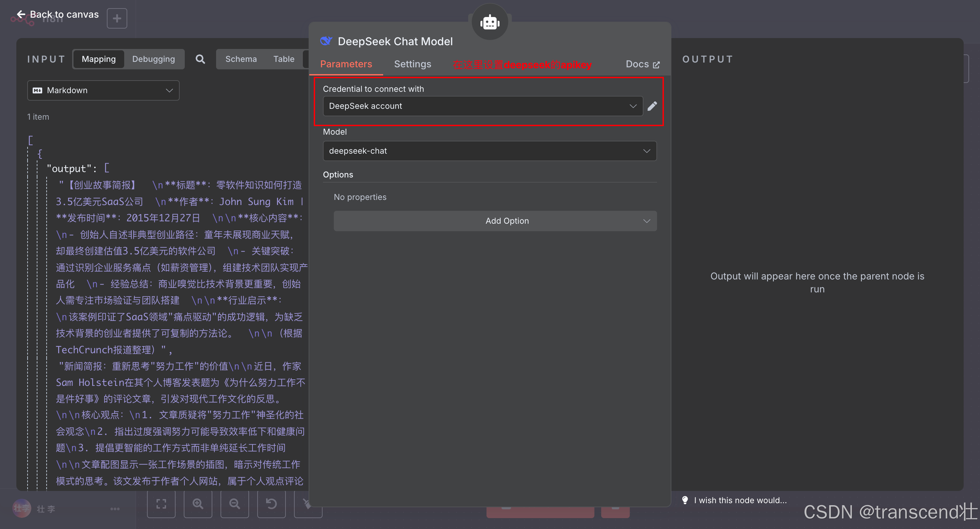The width and height of the screenshot is (980, 529).
Task: Click the lightbulb feedback icon
Action: tap(685, 500)
